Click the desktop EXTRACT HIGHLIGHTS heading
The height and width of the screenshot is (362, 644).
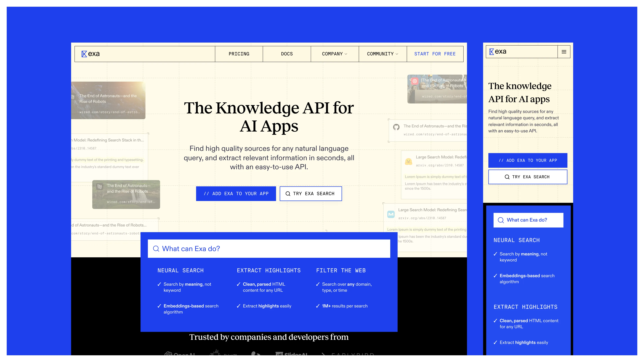pos(269,270)
